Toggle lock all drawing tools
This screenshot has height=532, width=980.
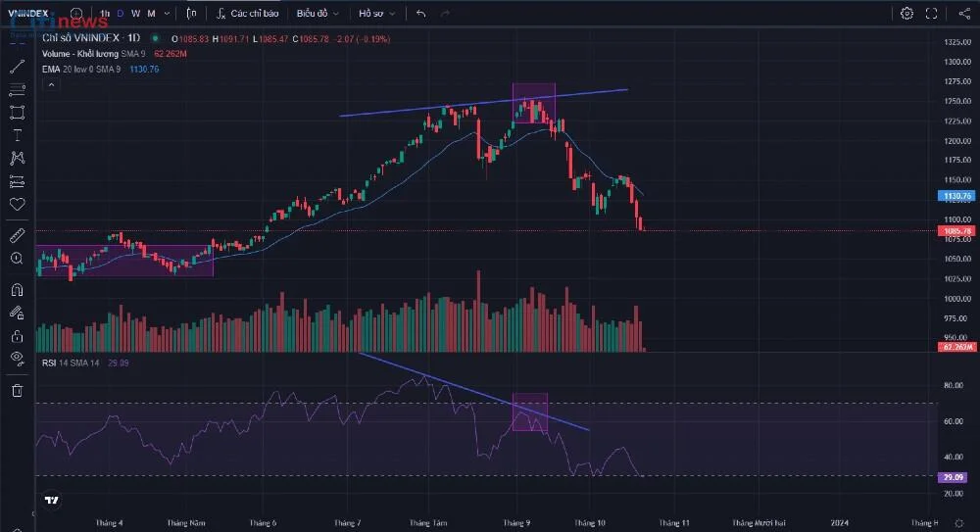click(x=17, y=336)
